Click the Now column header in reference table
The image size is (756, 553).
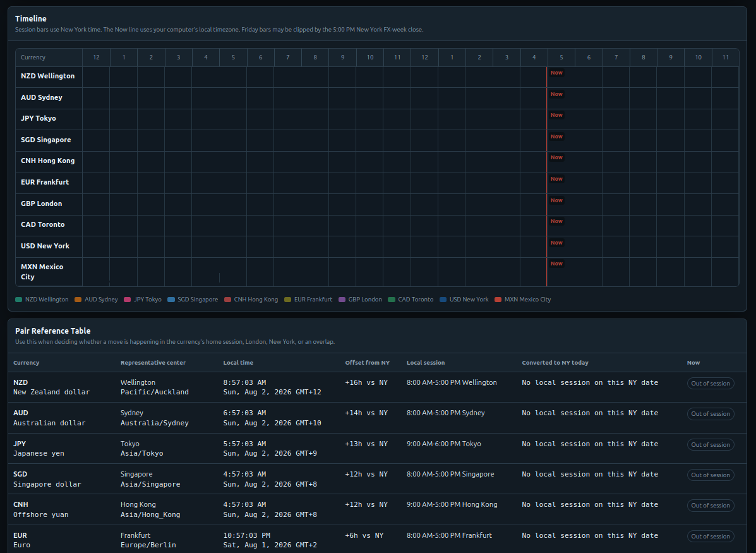point(693,363)
